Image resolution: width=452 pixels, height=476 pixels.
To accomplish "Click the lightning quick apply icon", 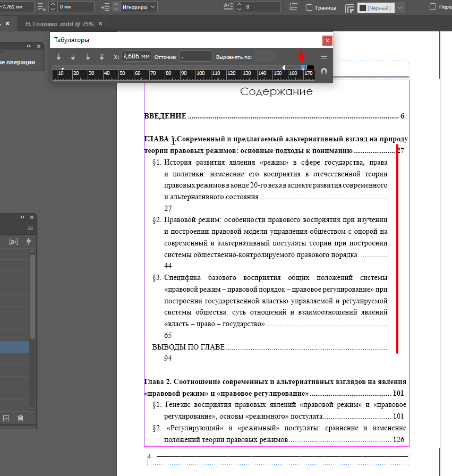I will pyautogui.click(x=29, y=241).
